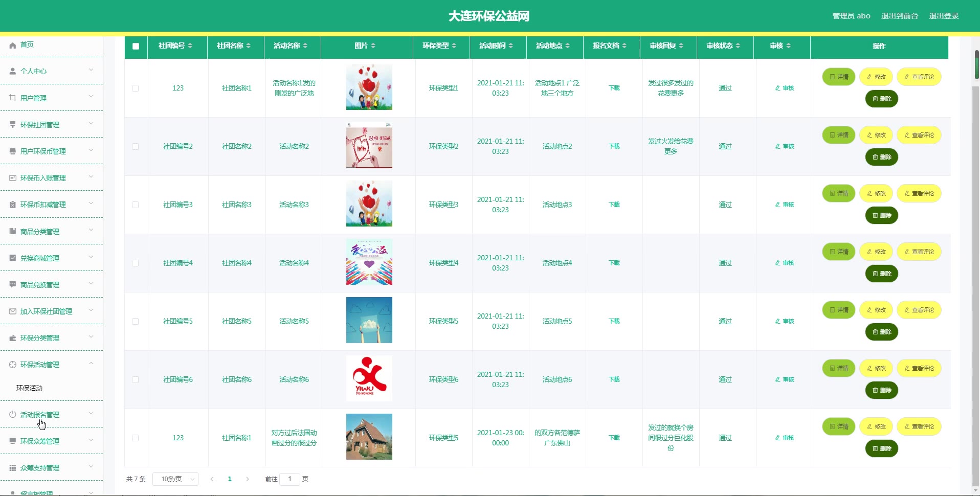Viewport: 980px width, 496px height.
Task: Open the 兑换商城管理 menu label
Action: (x=40, y=258)
